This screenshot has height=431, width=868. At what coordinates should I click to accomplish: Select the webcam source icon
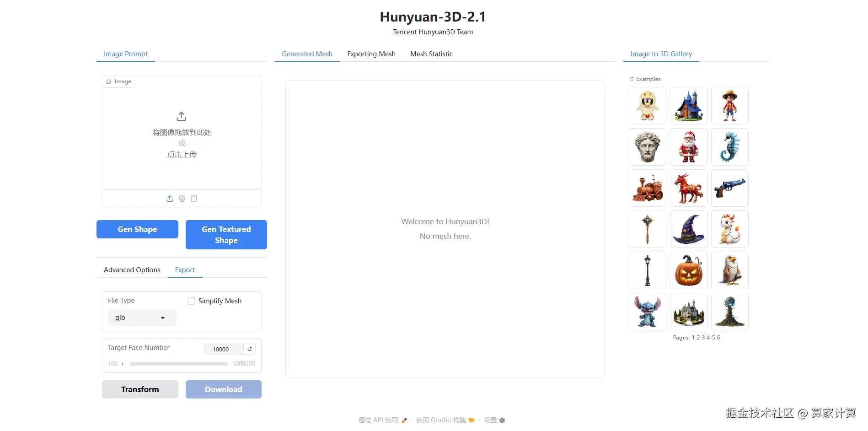[182, 199]
